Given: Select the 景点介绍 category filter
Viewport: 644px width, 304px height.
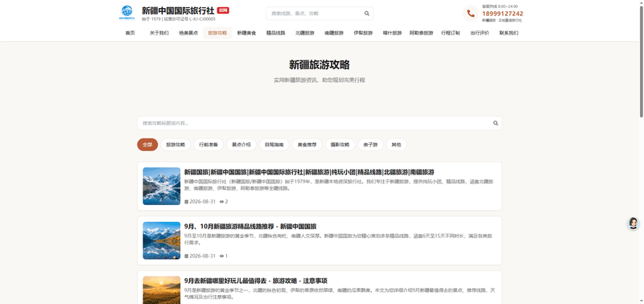Looking at the screenshot, I should pyautogui.click(x=242, y=145).
